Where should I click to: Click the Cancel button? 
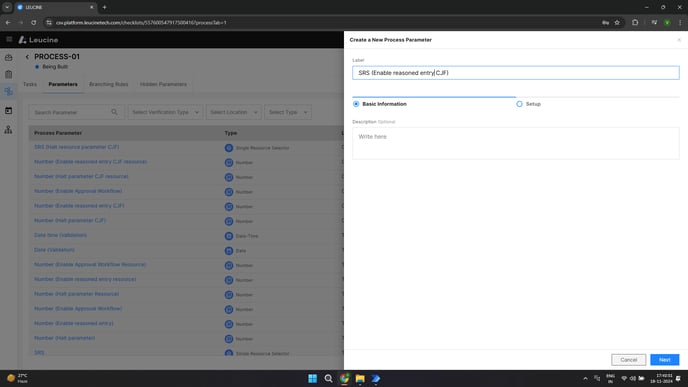[628, 360]
